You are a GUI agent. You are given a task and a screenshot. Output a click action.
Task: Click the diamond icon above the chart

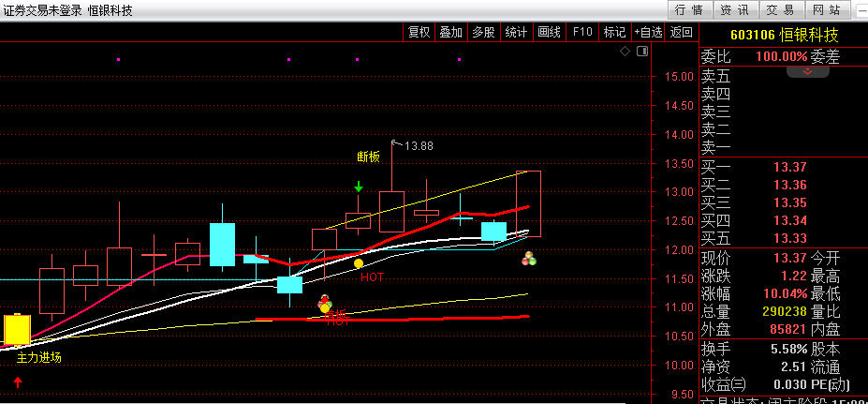point(625,52)
